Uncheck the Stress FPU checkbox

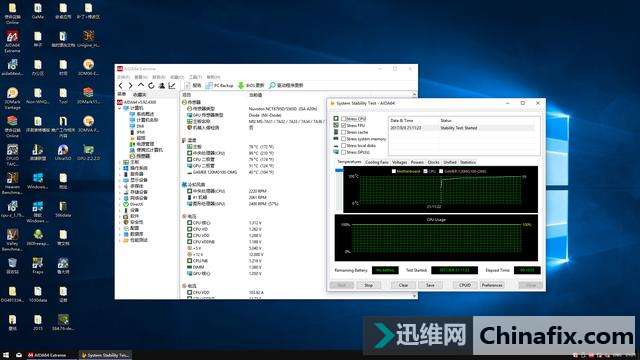[344, 125]
